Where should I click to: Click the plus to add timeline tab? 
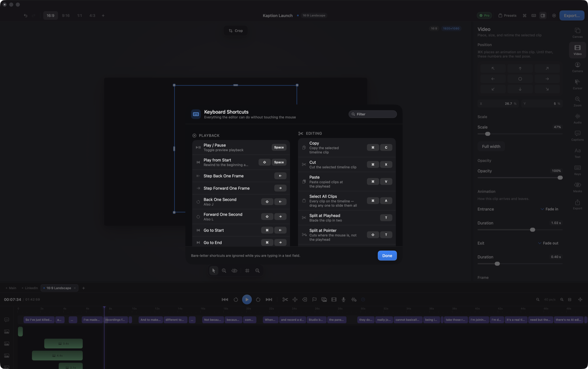tap(83, 288)
